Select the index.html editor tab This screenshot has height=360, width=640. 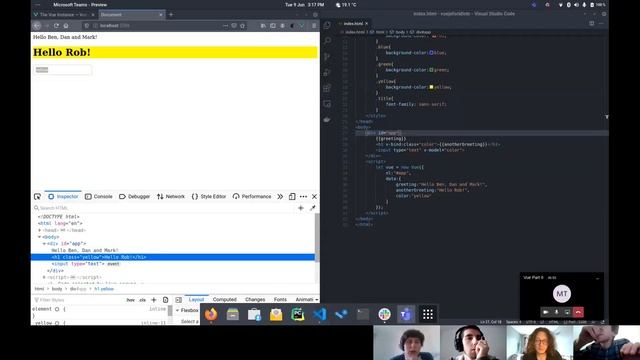pyautogui.click(x=353, y=24)
